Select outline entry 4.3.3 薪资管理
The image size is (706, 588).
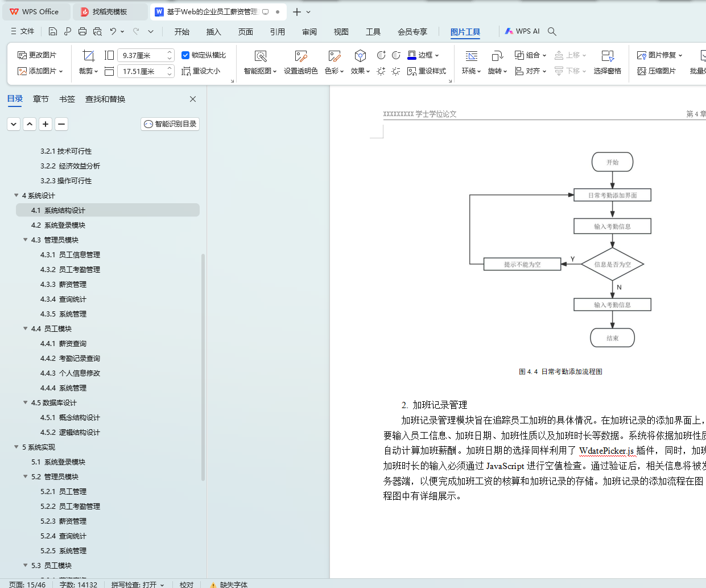coord(63,284)
